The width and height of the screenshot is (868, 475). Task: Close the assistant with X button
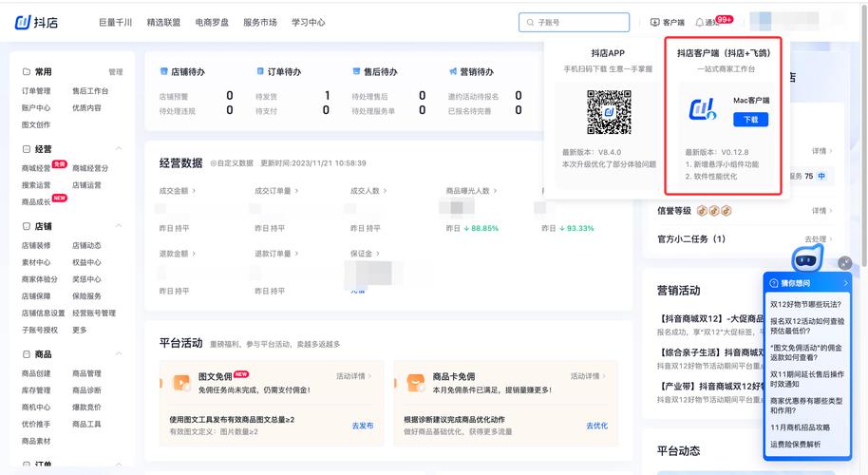845,263
